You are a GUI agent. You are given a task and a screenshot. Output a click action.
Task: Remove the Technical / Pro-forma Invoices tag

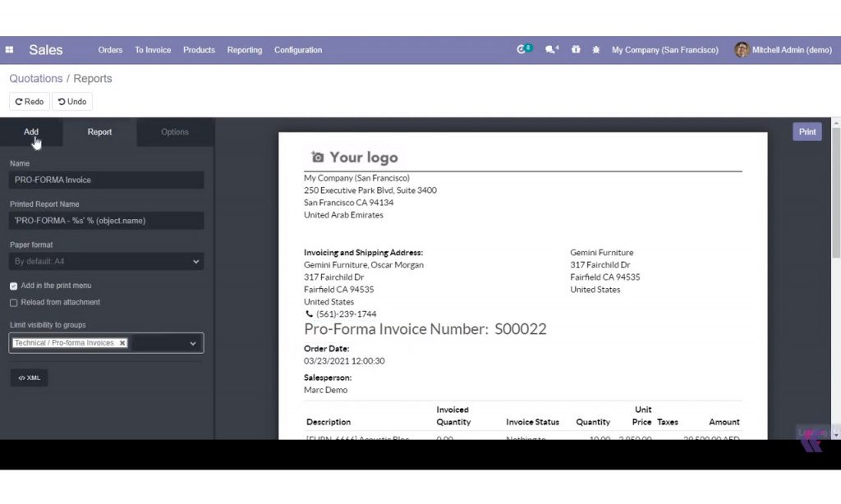(x=122, y=342)
